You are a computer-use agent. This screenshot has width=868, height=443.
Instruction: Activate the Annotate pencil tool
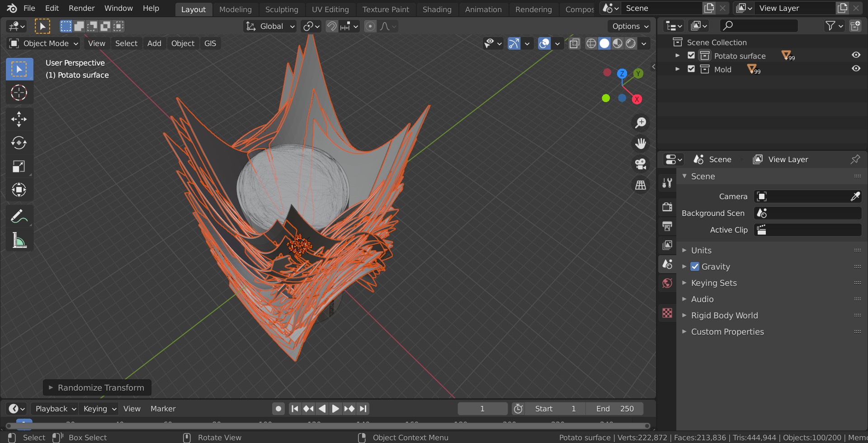19,217
